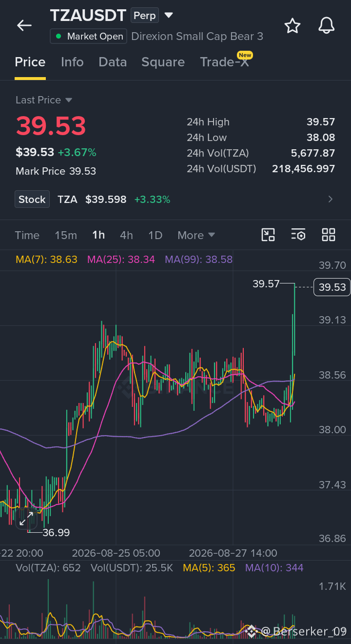Screen dimensions: 351x644
Task: Tap the 2026-08-27 14:00 time axis label
Action: (233, 553)
